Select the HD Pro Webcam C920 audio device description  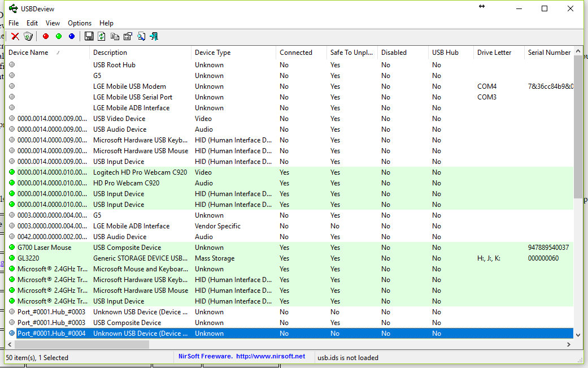click(x=127, y=183)
